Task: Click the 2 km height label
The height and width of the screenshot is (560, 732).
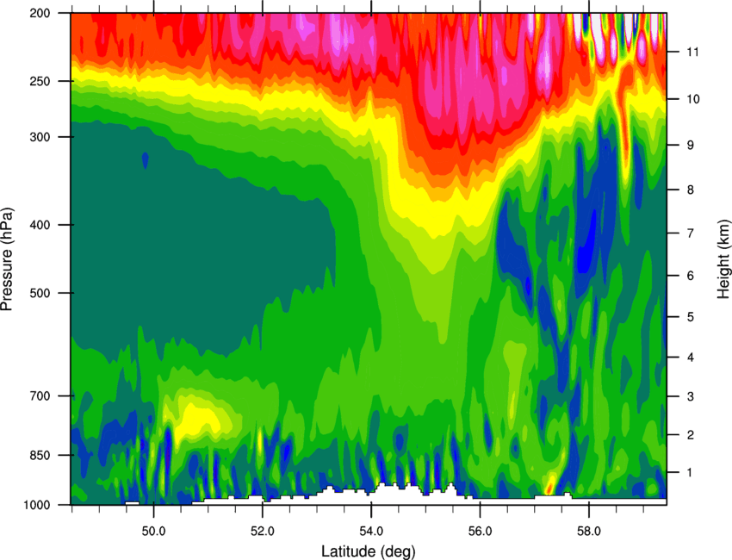Action: coord(691,435)
